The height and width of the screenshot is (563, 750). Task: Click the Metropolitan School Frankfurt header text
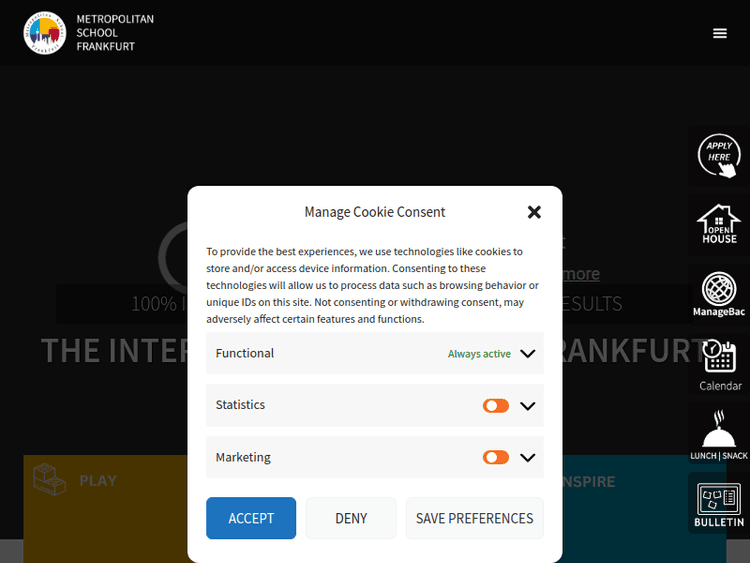(x=115, y=33)
